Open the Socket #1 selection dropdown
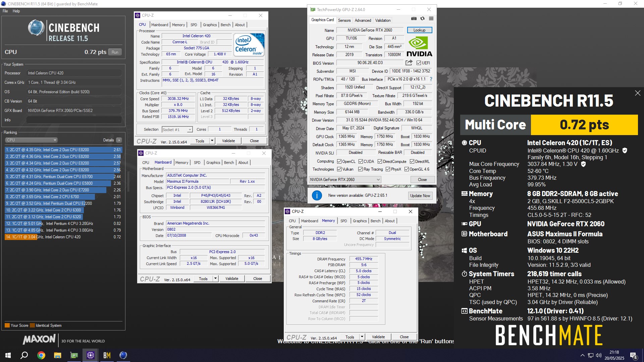The image size is (644, 362). click(x=177, y=129)
